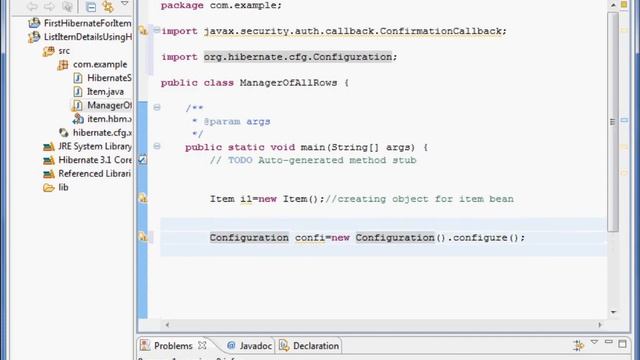This screenshot has height=360, width=640.
Task: Click the Problems view filters icon
Action: (x=578, y=345)
